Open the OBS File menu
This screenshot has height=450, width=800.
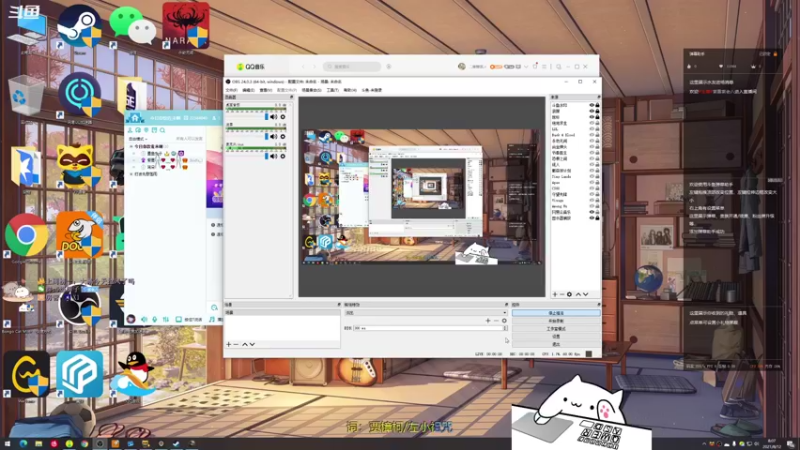231,90
